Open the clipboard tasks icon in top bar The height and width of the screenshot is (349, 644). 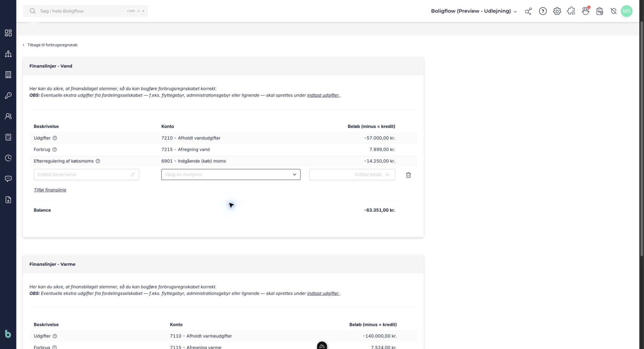600,11
